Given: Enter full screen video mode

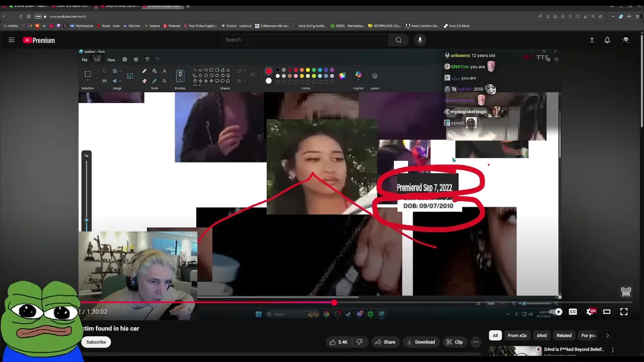Looking at the screenshot, I should pos(624,312).
